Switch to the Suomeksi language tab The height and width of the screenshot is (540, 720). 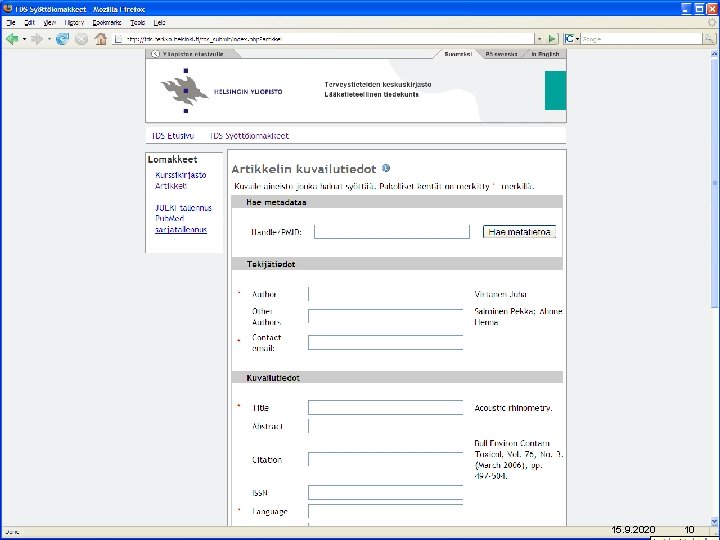pyautogui.click(x=458, y=54)
